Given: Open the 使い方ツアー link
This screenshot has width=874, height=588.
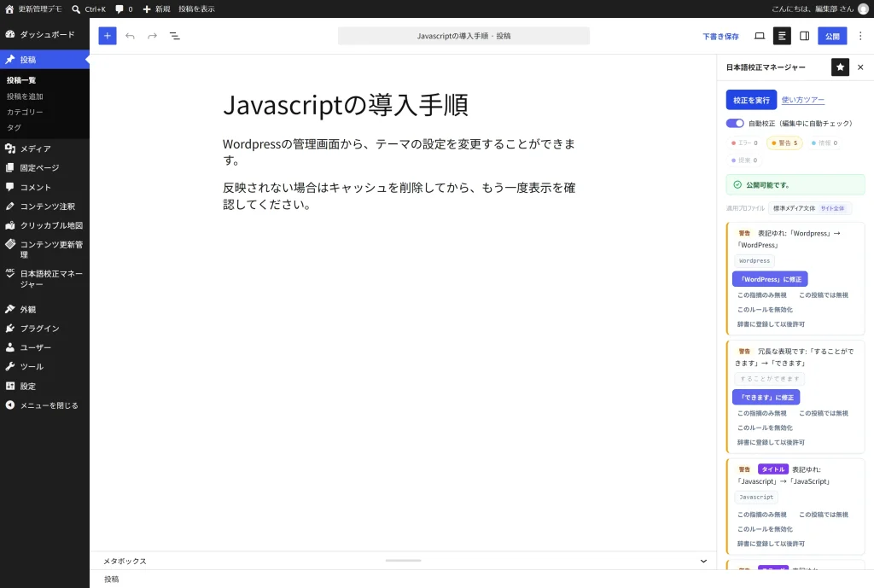Looking at the screenshot, I should click(802, 101).
